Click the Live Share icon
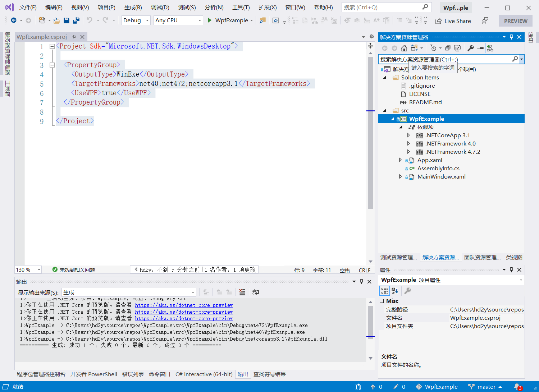 click(438, 21)
